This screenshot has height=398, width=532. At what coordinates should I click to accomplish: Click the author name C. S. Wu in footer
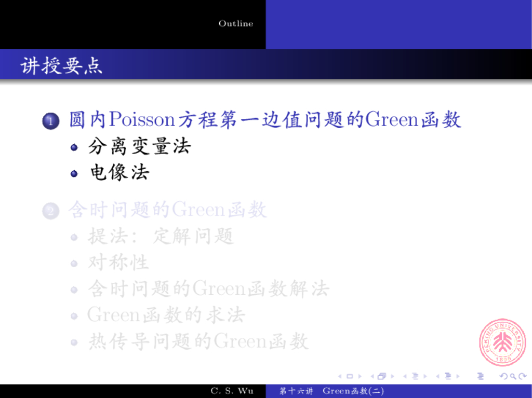tap(232, 391)
